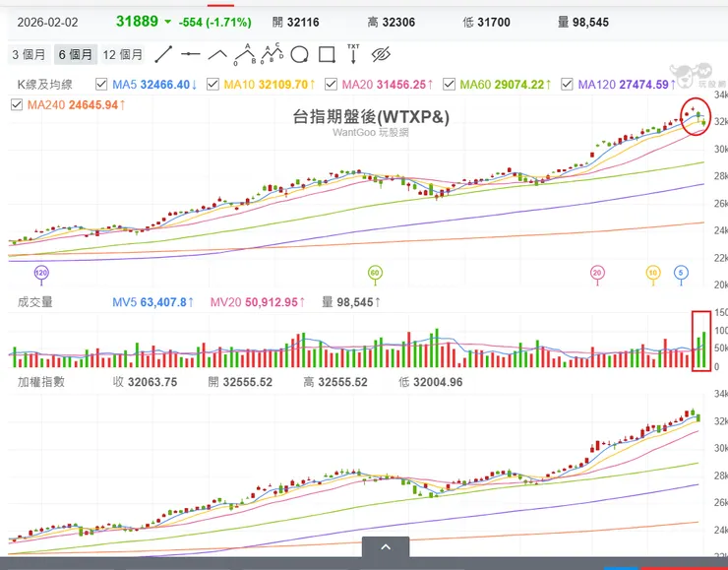The image size is (728, 570).
Task: Click the index close 收 32063.75
Action: [x=145, y=382]
